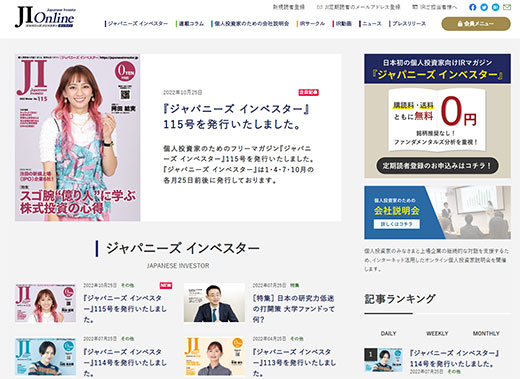
Task: Click 定期読者登録のお申込みはコチラ button
Action: (437, 166)
